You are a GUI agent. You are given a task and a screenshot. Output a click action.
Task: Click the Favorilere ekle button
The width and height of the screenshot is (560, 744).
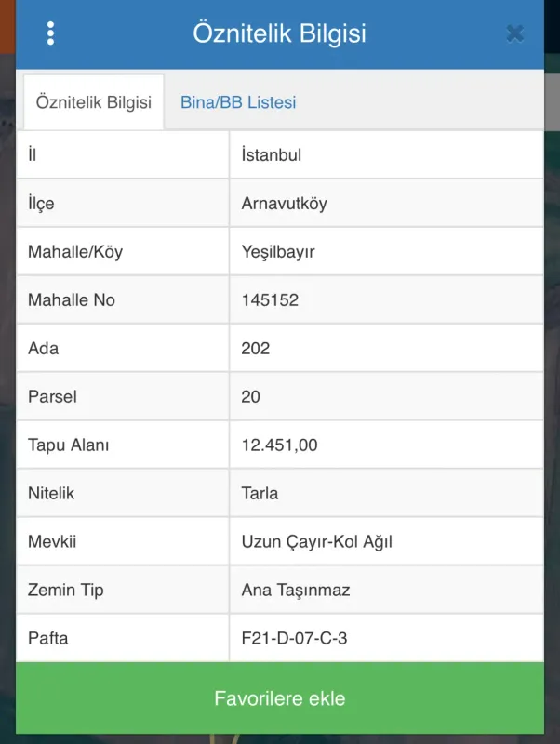tap(280, 698)
